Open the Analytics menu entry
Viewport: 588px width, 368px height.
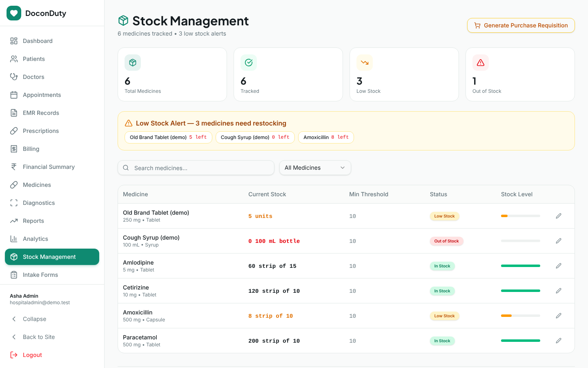point(52,239)
